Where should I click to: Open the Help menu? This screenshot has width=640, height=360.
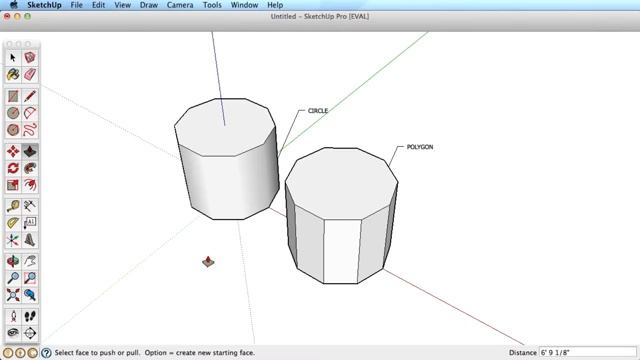coord(275,5)
